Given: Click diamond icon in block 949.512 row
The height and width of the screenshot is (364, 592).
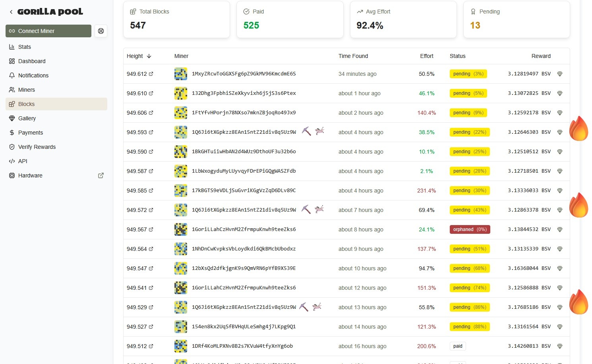Looking at the screenshot, I should [560, 346].
